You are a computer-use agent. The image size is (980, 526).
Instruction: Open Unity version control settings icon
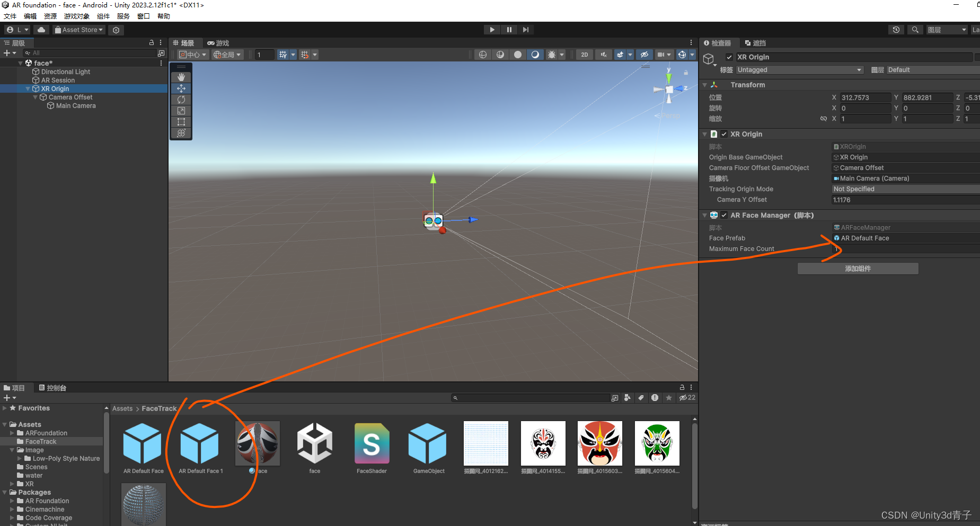click(116, 30)
